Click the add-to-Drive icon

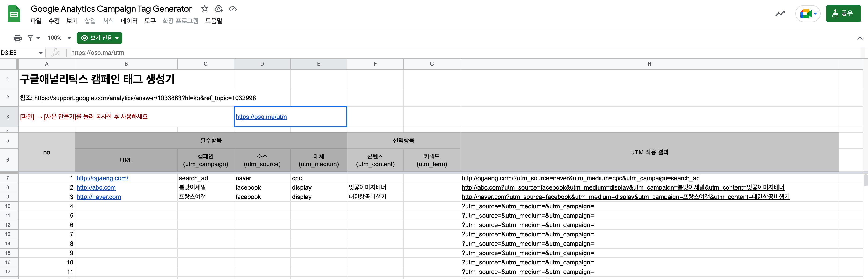(219, 9)
